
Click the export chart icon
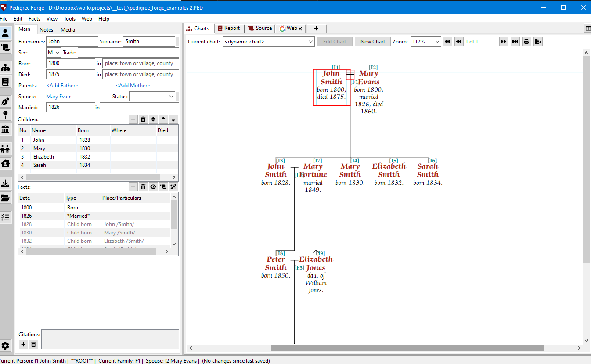(x=538, y=42)
